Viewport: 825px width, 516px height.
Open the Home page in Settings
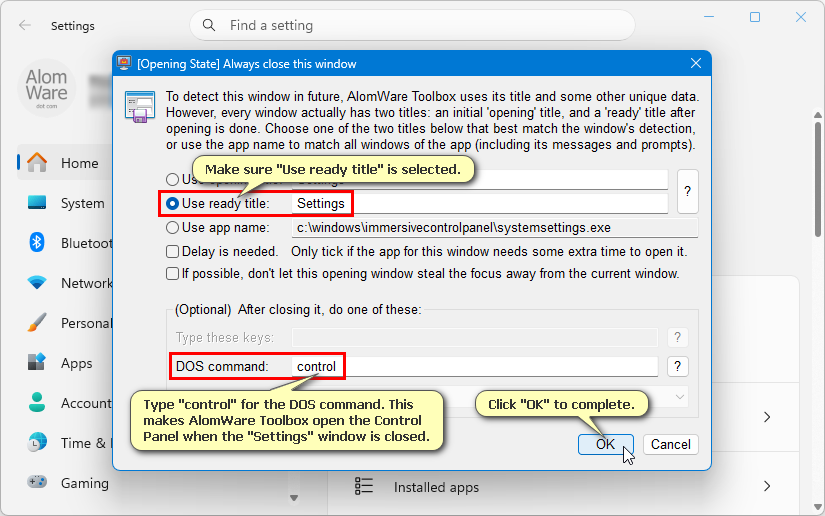coord(79,163)
